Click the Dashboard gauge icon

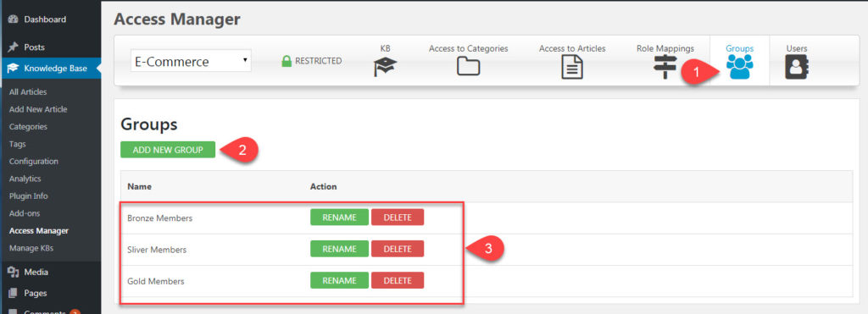click(14, 19)
